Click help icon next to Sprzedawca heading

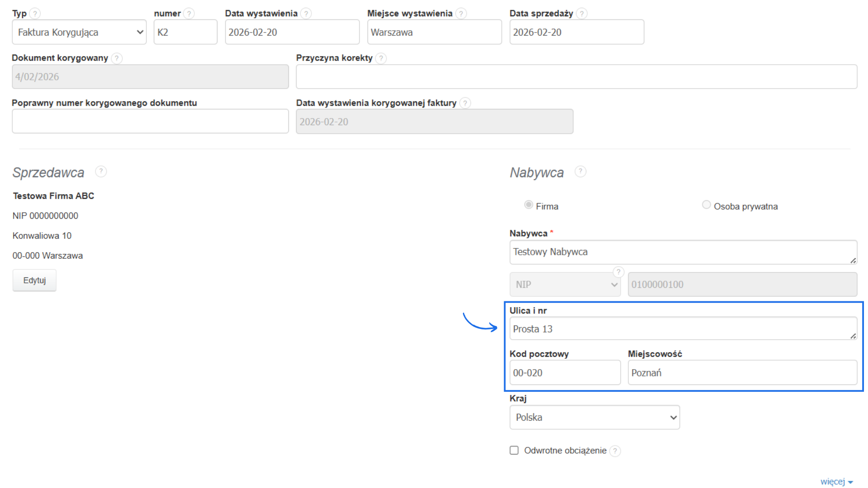click(x=101, y=172)
